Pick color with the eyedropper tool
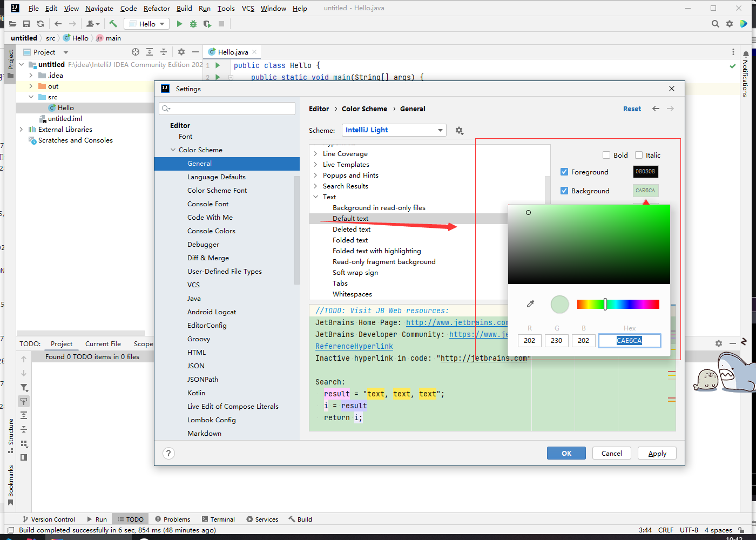Image resolution: width=756 pixels, height=540 pixels. pyautogui.click(x=530, y=304)
